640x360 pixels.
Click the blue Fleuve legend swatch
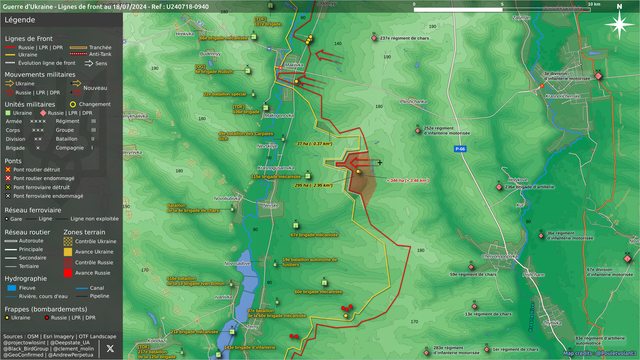(x=11, y=288)
